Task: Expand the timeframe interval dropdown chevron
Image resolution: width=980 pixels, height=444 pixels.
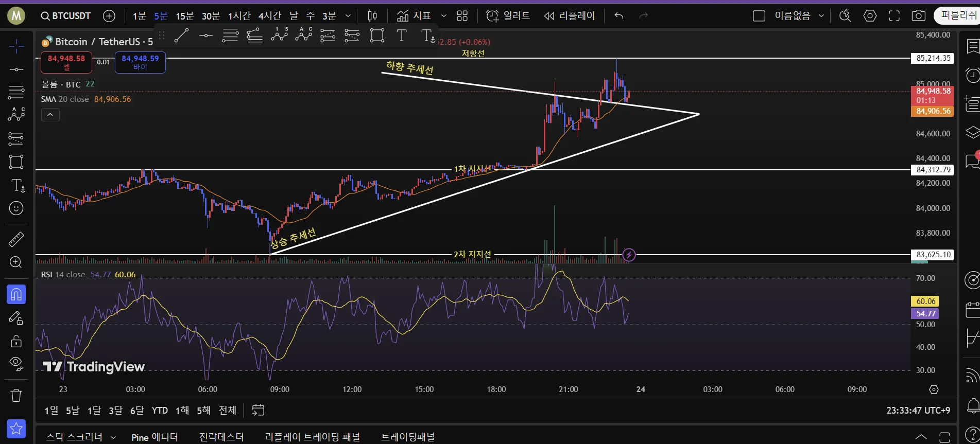Action: 348,16
